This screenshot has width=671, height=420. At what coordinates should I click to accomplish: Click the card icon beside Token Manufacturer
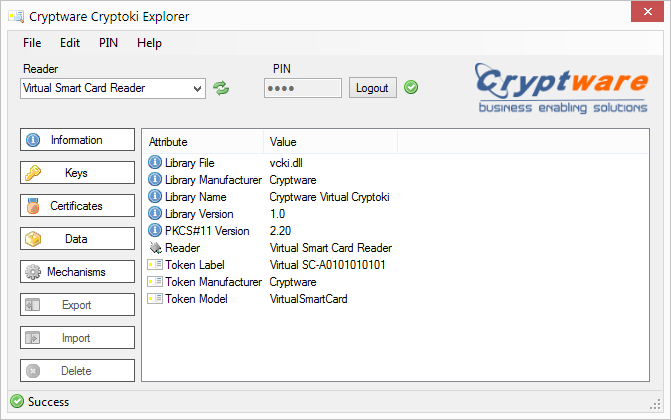[155, 282]
